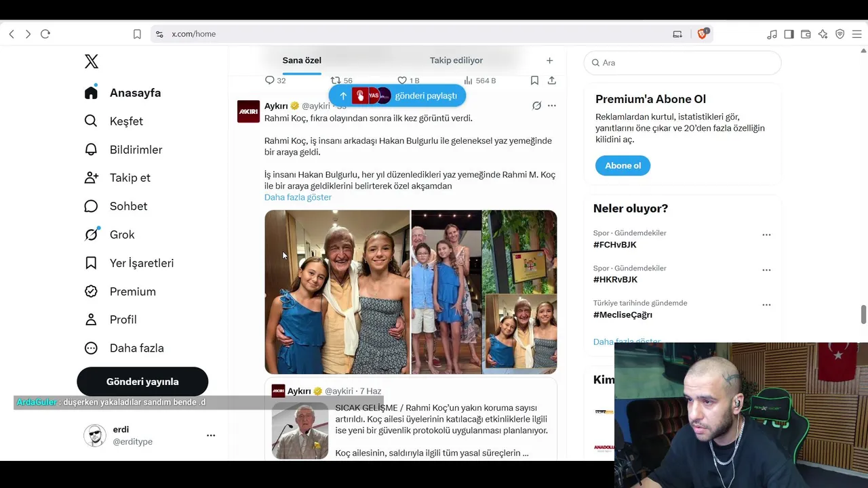Bookmark this page from the address bar
Screen dimensions: 868x488
click(x=137, y=34)
